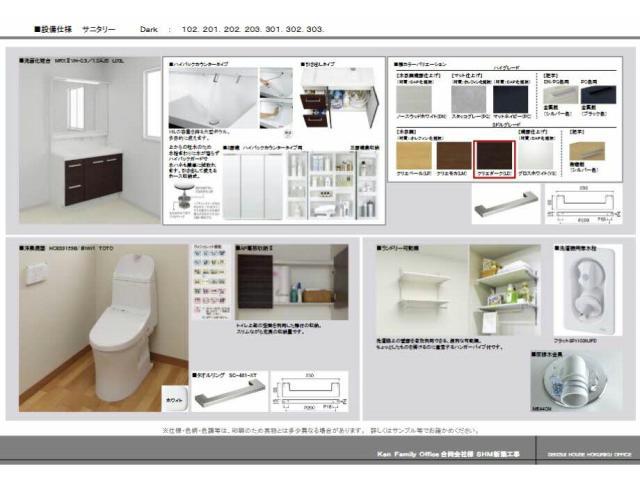Viewport: 640px width, 480px height.
Task: Click the light gray stucco swatch
Action: (470, 100)
